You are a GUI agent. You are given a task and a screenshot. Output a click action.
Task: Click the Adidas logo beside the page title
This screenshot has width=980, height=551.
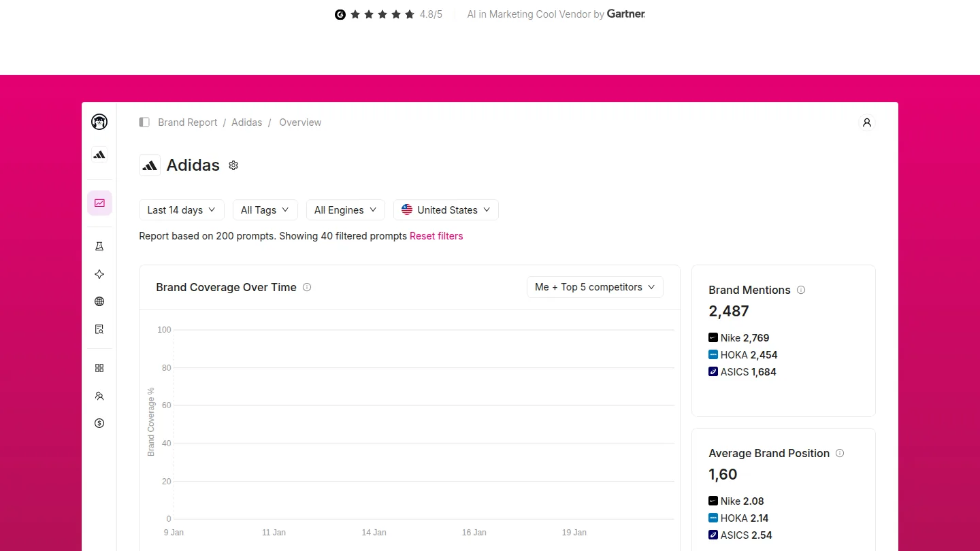150,165
